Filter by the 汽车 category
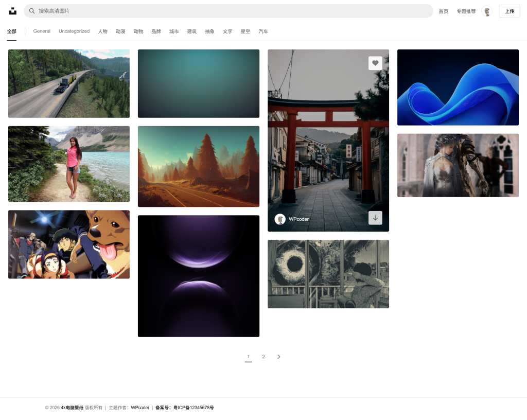 tap(263, 31)
